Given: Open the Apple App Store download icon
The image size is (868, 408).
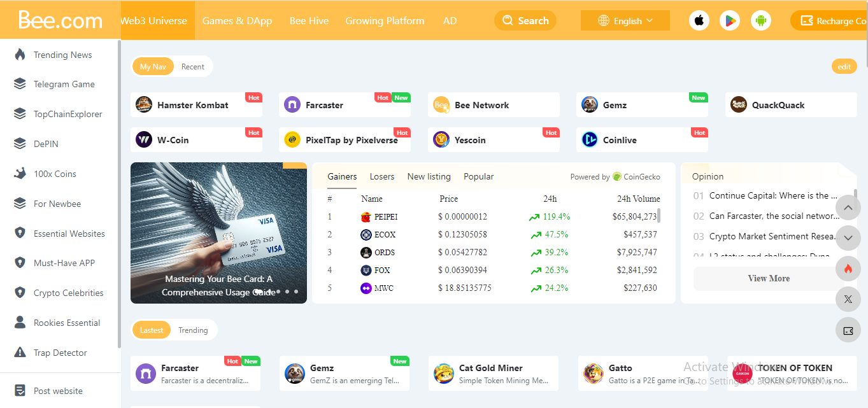Looking at the screenshot, I should click(x=699, y=20).
